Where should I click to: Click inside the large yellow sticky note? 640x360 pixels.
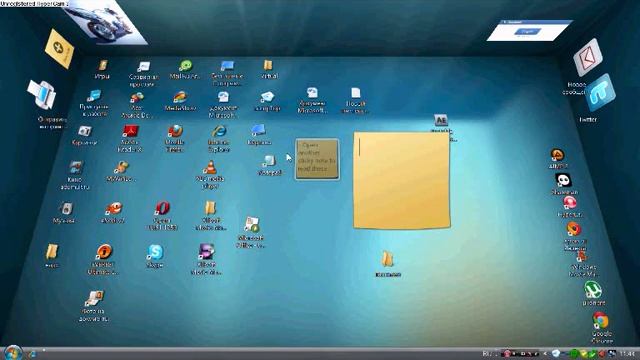pyautogui.click(x=402, y=180)
